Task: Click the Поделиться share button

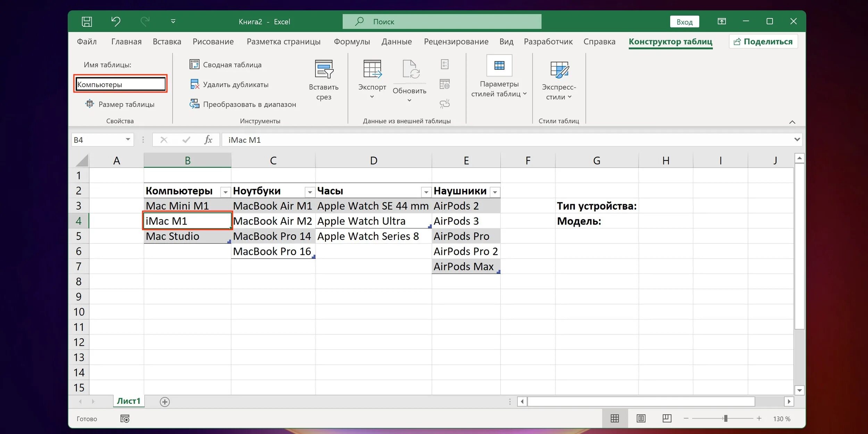Action: [763, 42]
